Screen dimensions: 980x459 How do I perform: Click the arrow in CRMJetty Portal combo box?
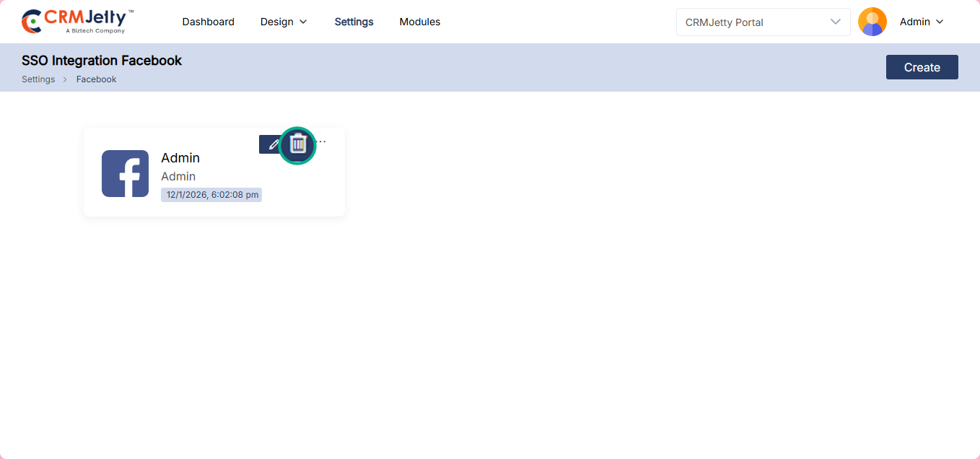click(835, 22)
